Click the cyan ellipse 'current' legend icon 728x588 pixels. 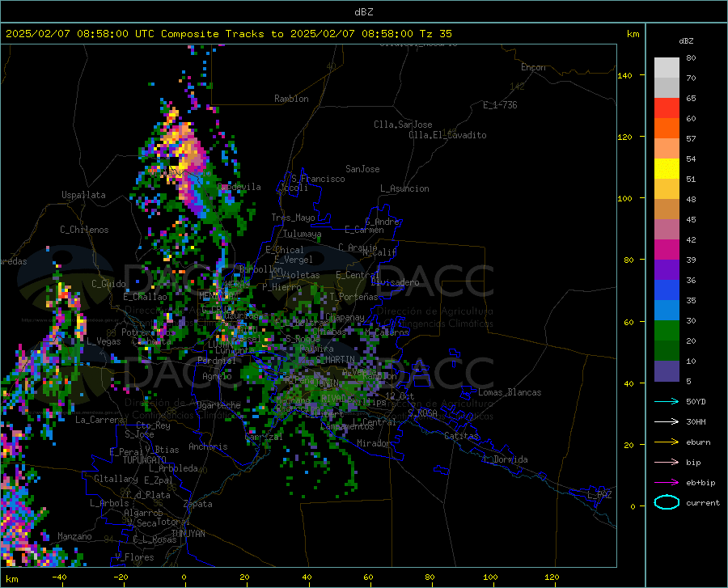click(667, 502)
